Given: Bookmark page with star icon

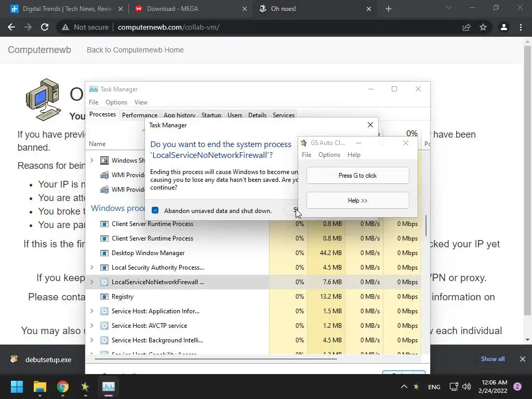Looking at the screenshot, I should point(483,27).
